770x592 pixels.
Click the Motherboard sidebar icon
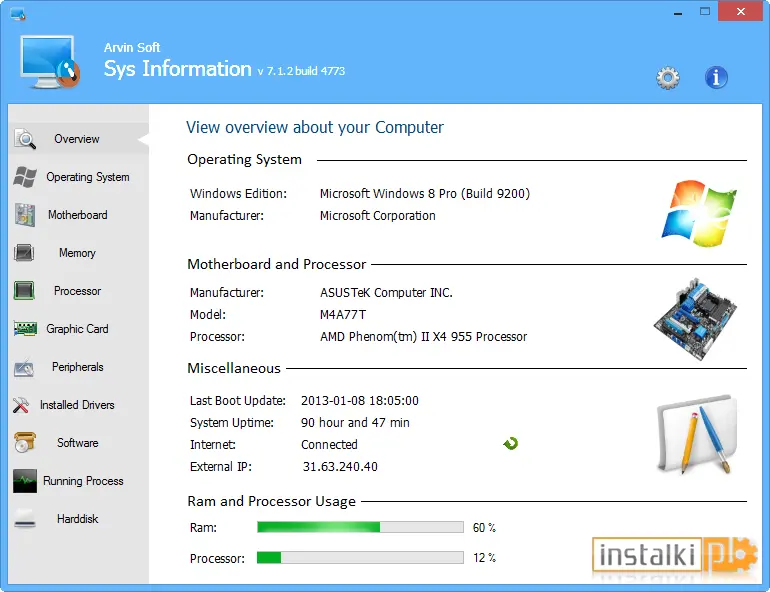pos(25,215)
